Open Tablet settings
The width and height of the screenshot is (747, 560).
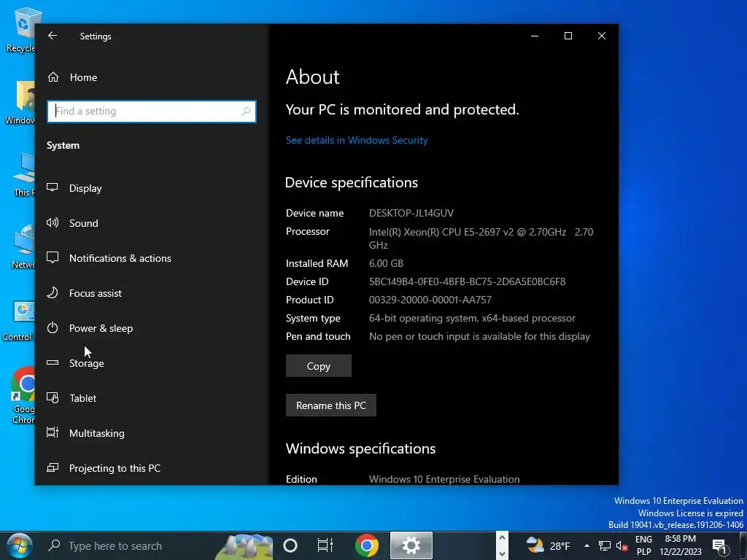151,398
